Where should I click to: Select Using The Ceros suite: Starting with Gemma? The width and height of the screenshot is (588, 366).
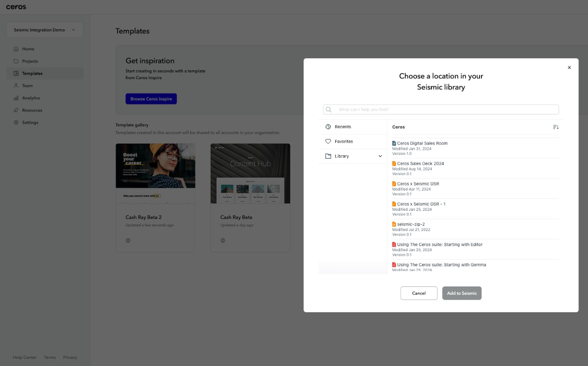pyautogui.click(x=476, y=266)
